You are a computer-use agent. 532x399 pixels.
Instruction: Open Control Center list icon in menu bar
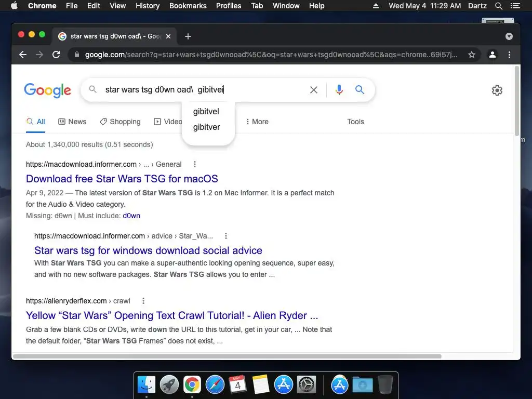point(515,6)
